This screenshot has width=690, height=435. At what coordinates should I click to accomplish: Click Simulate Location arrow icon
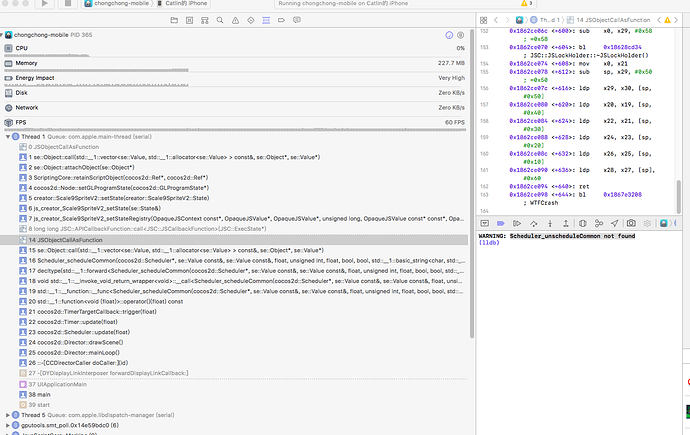tap(615, 223)
